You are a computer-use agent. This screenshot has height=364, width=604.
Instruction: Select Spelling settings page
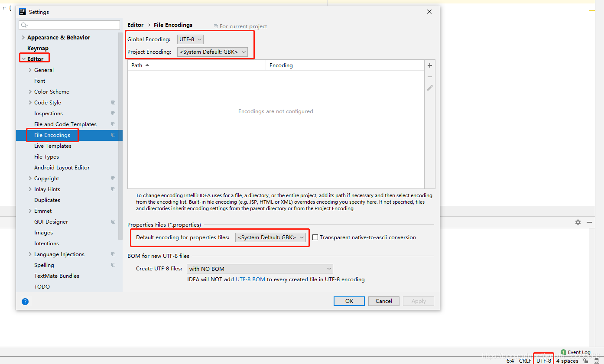point(44,265)
